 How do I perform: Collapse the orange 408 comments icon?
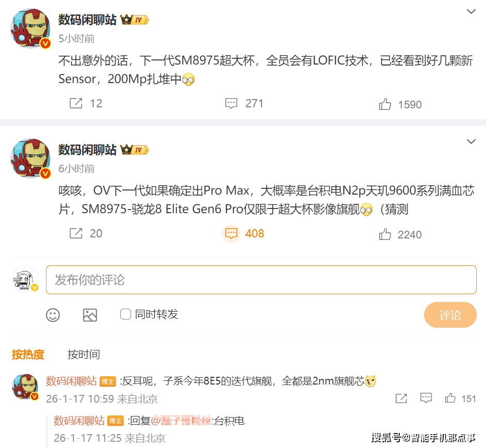point(231,233)
